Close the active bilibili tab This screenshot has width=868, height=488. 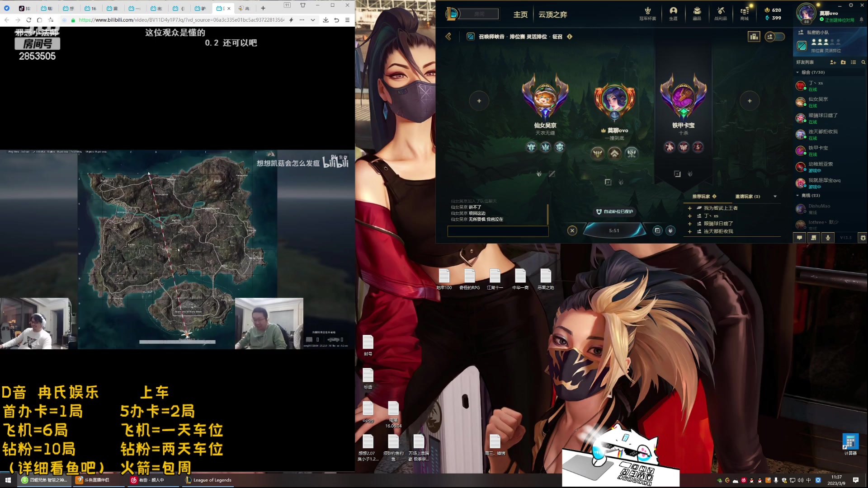pos(229,8)
